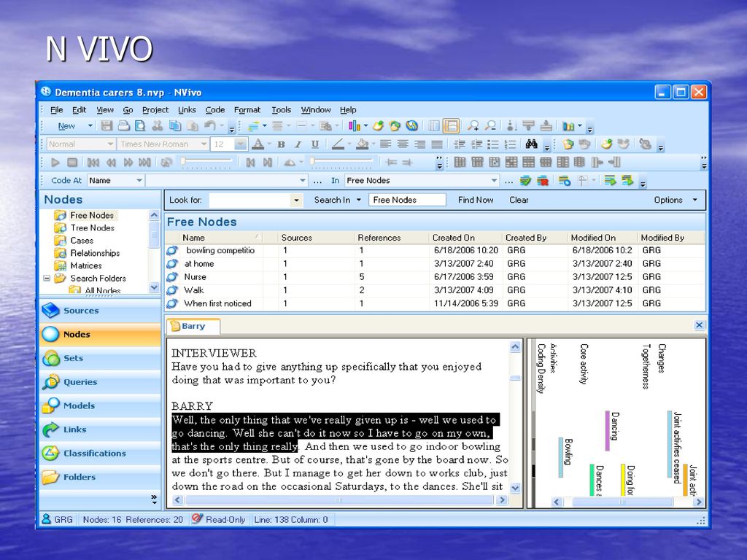The image size is (747, 560).
Task: Collapse the Search Folders tree node
Action: coord(47,278)
